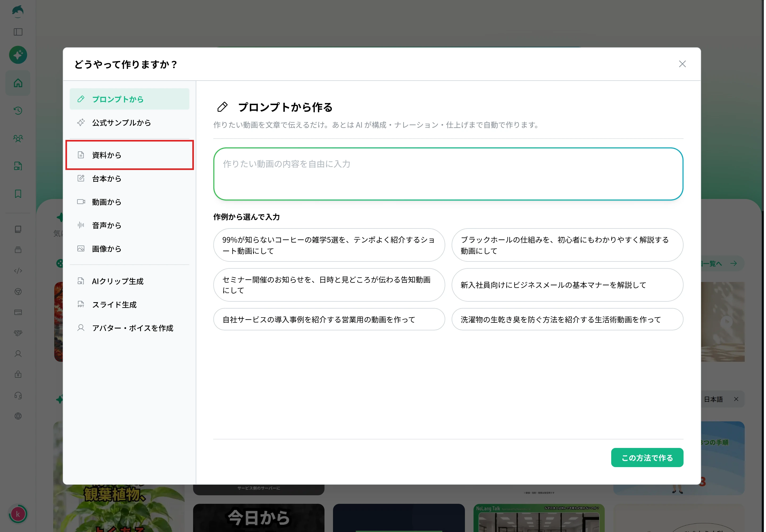Open the credit card billing icon
Viewport: 766px width, 532px height.
pyautogui.click(x=18, y=312)
